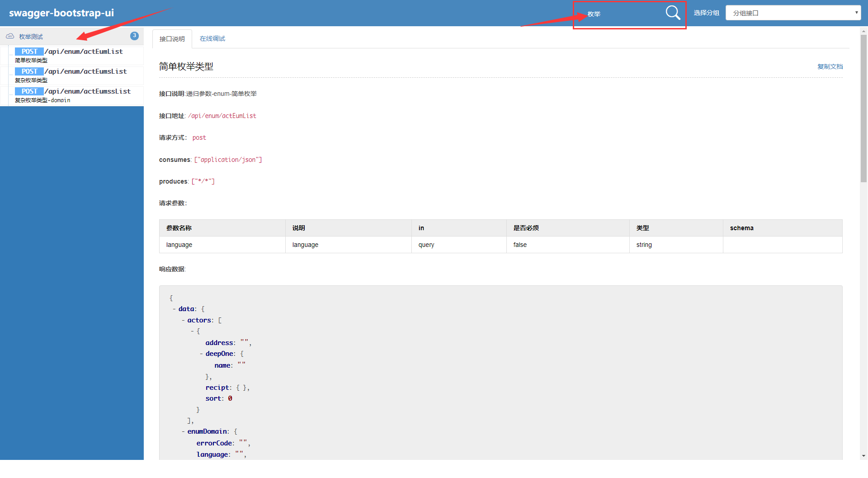The width and height of the screenshot is (868, 478).
Task: Click the search input field containing 枚举
Action: tap(624, 14)
